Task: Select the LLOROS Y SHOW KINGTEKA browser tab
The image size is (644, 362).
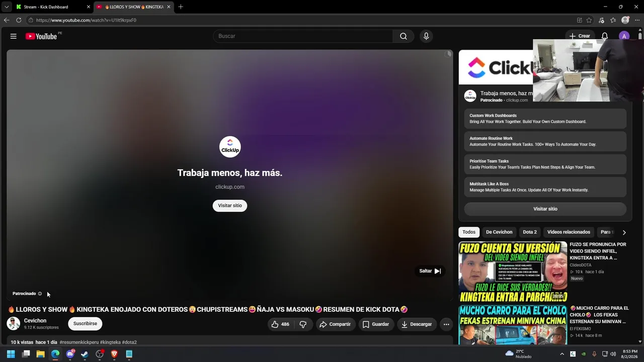Action: coord(134,7)
